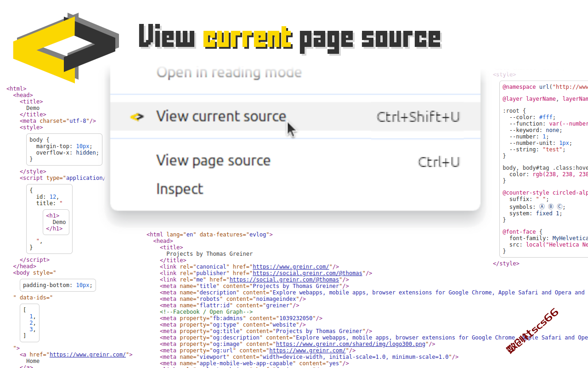The width and height of the screenshot is (588, 368).
Task: Open canonical link https://www.greinr.com/
Action: coord(291,267)
